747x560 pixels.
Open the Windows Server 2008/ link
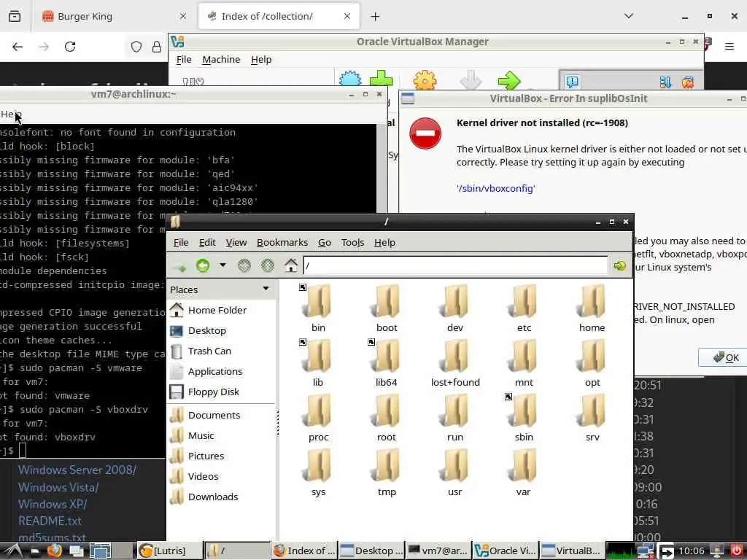click(77, 470)
